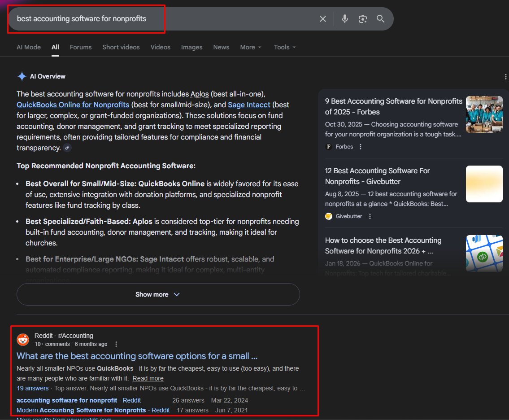The width and height of the screenshot is (509, 420).
Task: Open QuickBooks Online for Nonprofits link
Action: (73, 105)
